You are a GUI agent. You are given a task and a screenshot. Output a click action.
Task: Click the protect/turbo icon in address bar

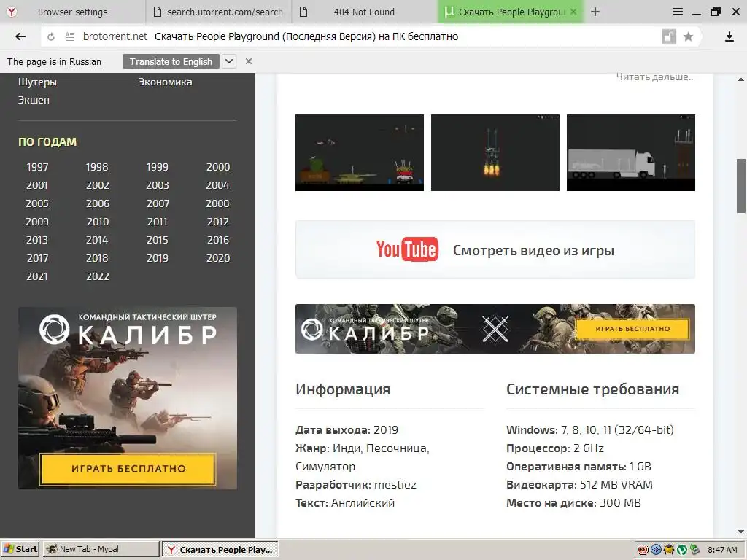pyautogui.click(x=669, y=36)
